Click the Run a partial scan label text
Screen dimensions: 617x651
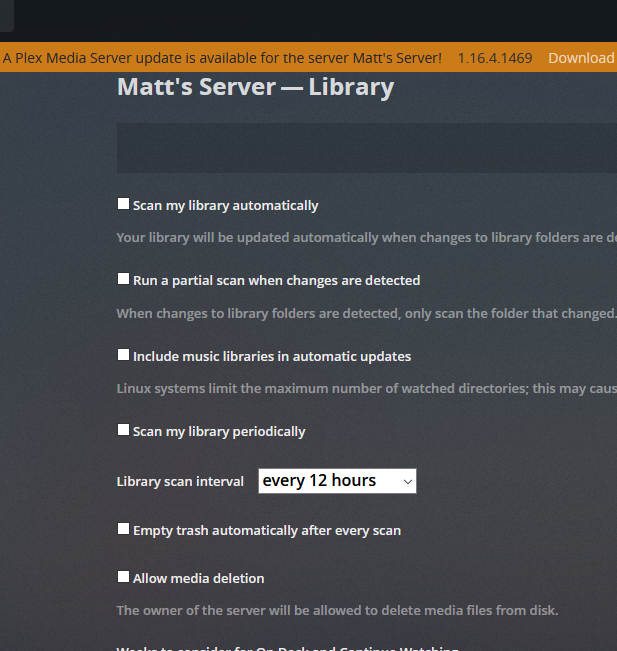click(x=277, y=281)
